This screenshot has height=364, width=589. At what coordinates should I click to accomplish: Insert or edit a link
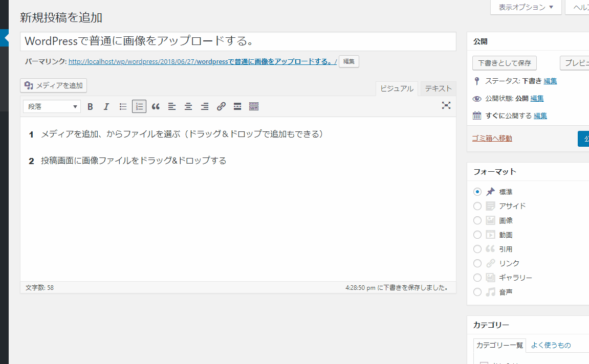click(221, 106)
